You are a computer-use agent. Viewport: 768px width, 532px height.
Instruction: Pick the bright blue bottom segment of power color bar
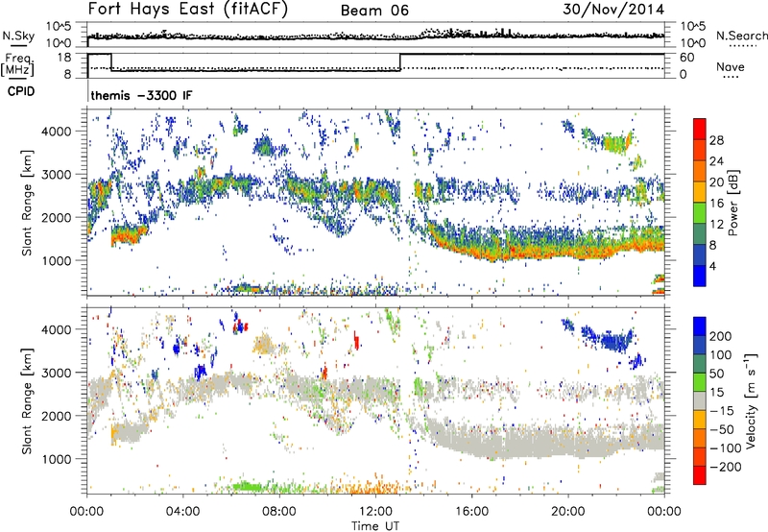click(700, 277)
